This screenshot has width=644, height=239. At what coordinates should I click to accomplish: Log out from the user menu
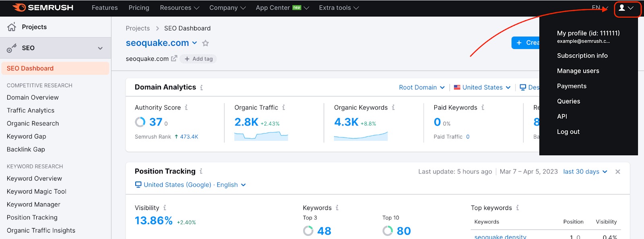click(x=568, y=132)
